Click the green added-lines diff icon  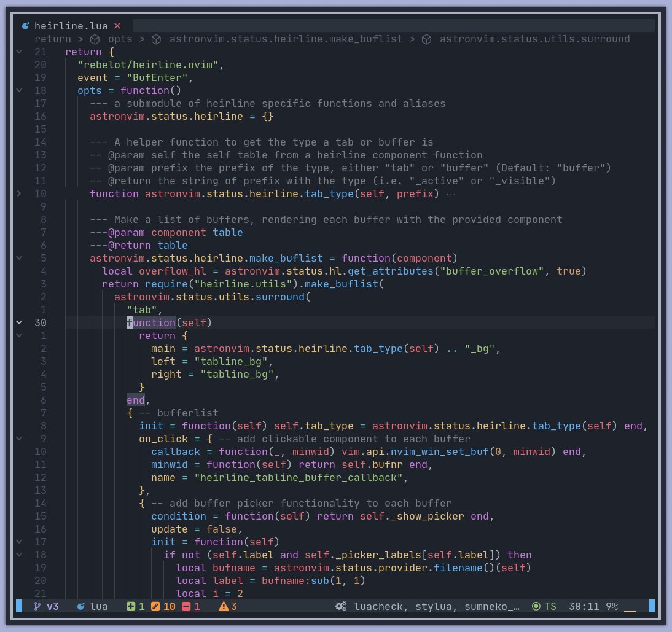coord(131,606)
